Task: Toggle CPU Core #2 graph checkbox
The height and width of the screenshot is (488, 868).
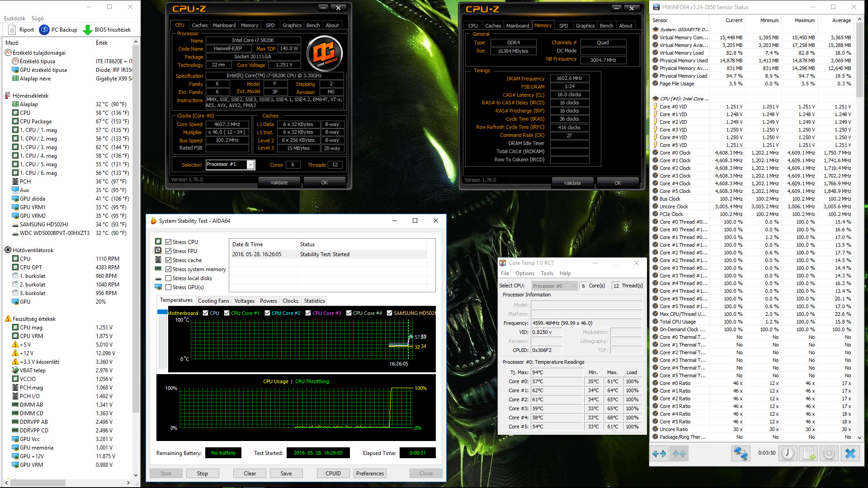Action: click(268, 313)
